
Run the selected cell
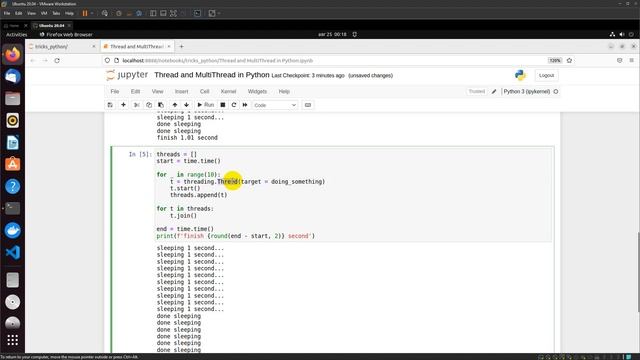(206, 105)
